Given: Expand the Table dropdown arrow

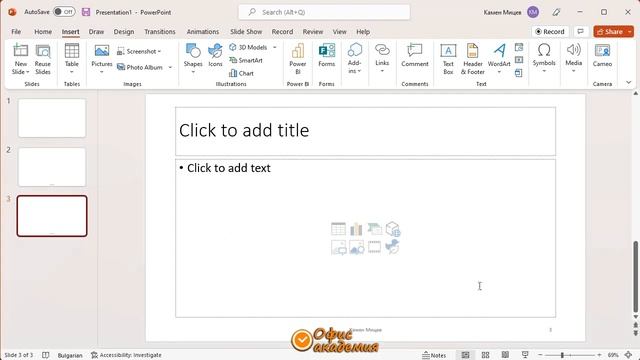Looking at the screenshot, I should click(72, 72).
